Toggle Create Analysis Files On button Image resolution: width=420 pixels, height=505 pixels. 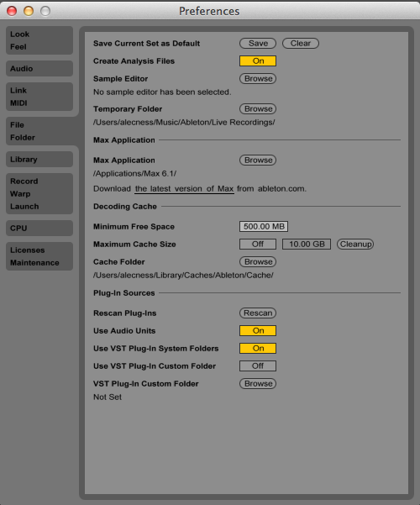[x=258, y=60]
